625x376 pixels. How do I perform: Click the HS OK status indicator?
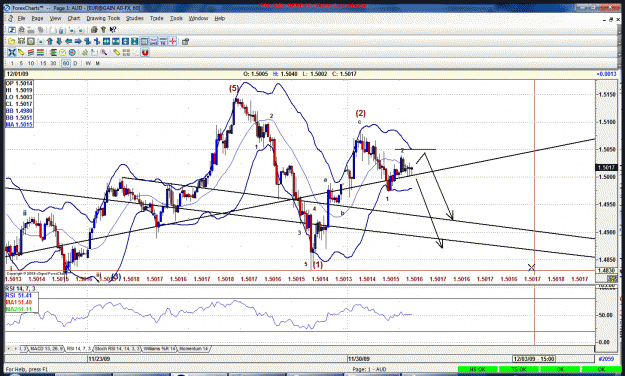click(x=478, y=369)
